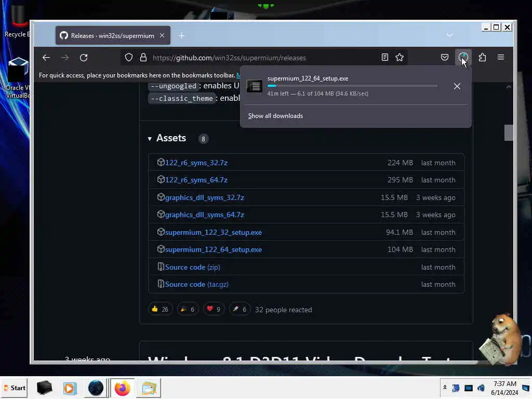This screenshot has width=532, height=399.
Task: Download supermium_122_32_setup.exe
Action: pyautogui.click(x=214, y=232)
